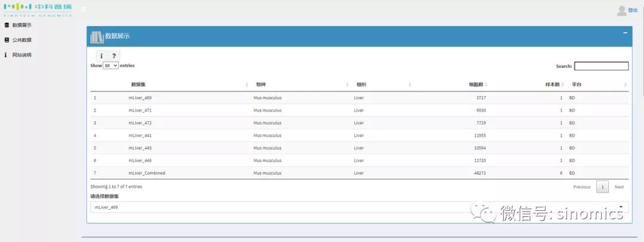The height and width of the screenshot is (242, 644).
Task: Focus the table Search input field
Action: click(601, 66)
